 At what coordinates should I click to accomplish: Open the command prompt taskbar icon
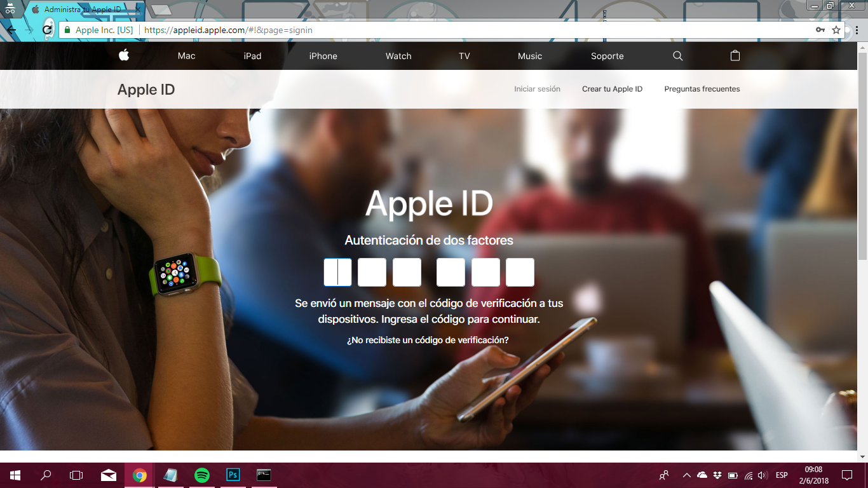point(264,475)
